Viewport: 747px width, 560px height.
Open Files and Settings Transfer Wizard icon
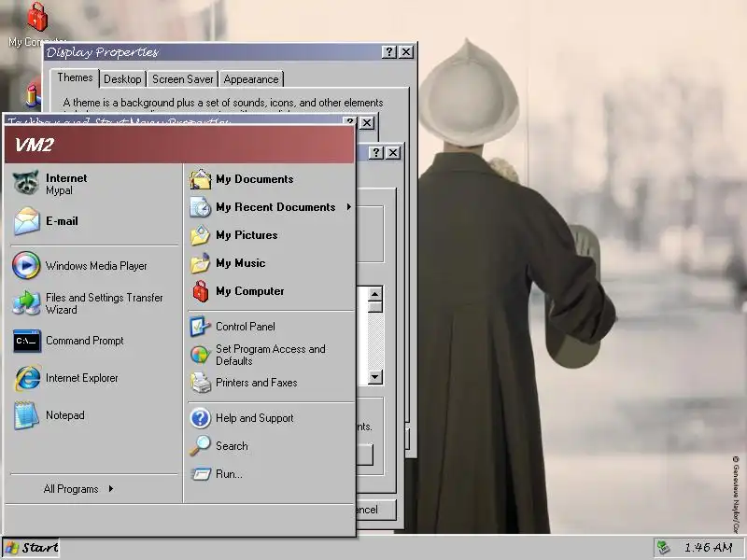coord(26,303)
